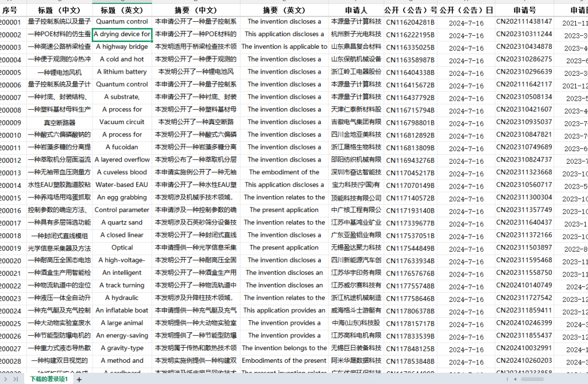
Task: Select the 摘要（中文） header cell
Action: [196, 10]
